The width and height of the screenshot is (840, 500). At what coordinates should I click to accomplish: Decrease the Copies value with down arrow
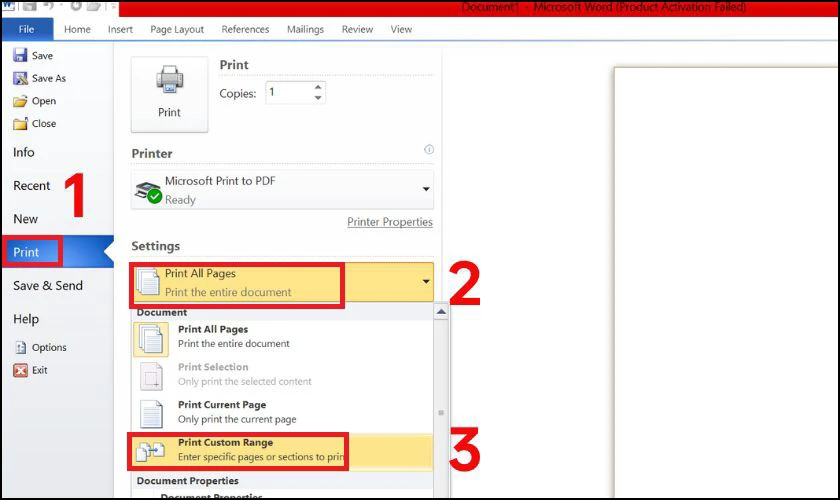pos(318,98)
